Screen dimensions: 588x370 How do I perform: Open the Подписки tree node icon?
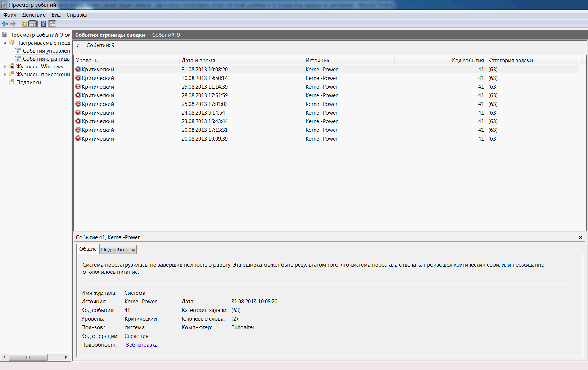point(12,83)
